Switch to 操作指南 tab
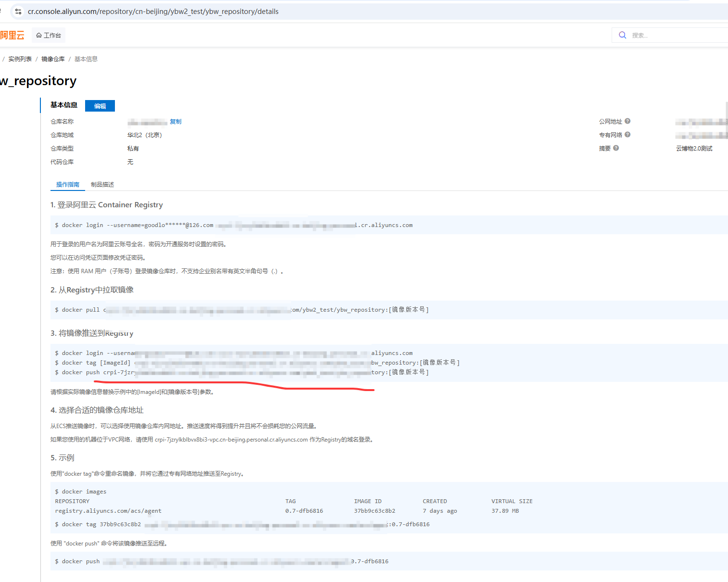This screenshot has width=728, height=582. click(68, 185)
